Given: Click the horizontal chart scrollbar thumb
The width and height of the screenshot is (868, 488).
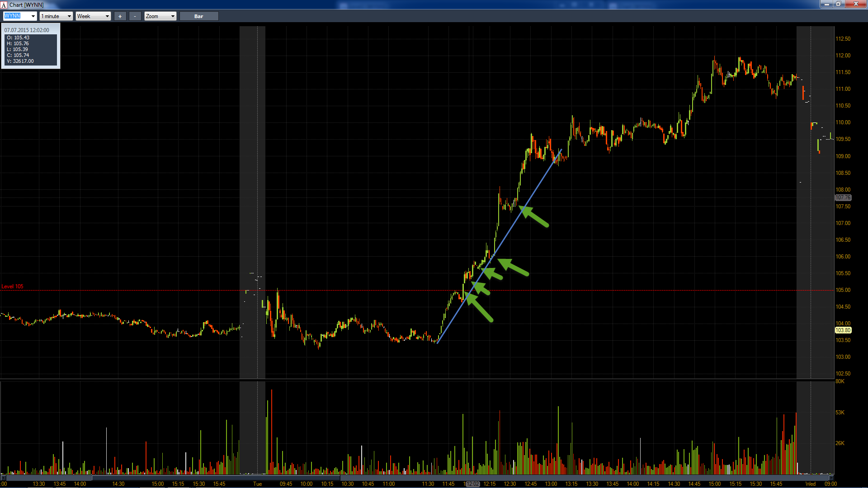Looking at the screenshot, I should 216,478.
